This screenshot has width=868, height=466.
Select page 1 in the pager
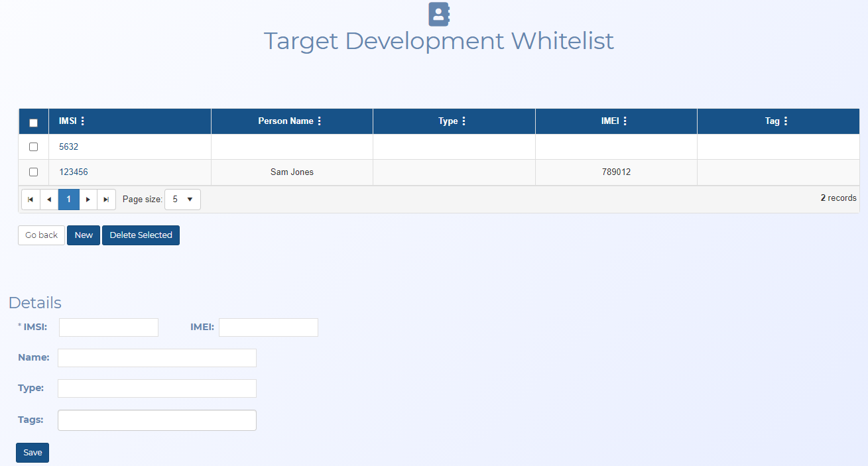(68, 200)
